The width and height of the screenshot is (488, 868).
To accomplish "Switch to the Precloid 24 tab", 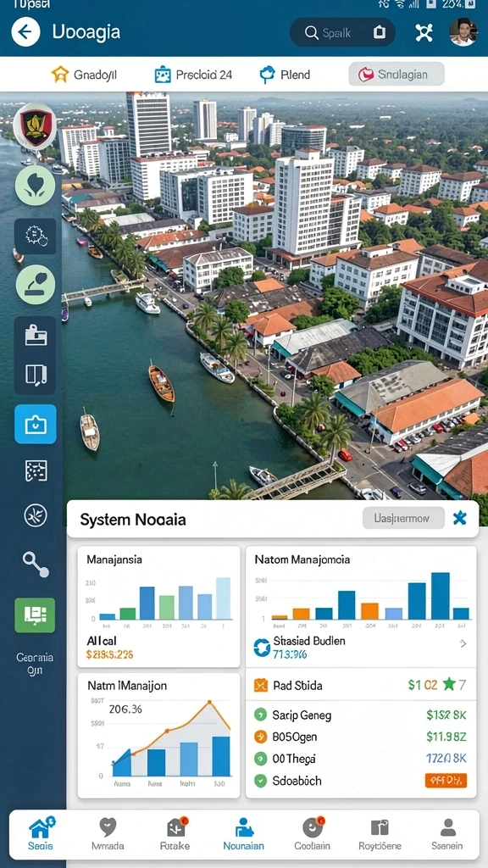I will click(193, 75).
